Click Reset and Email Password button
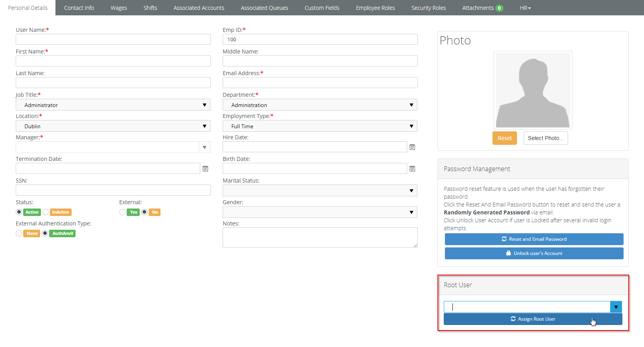Viewport: 644px width, 347px height. tap(534, 239)
